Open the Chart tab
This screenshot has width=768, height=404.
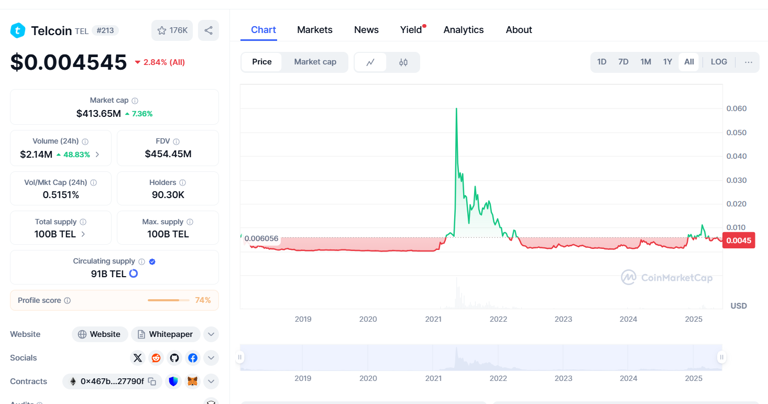pyautogui.click(x=263, y=30)
